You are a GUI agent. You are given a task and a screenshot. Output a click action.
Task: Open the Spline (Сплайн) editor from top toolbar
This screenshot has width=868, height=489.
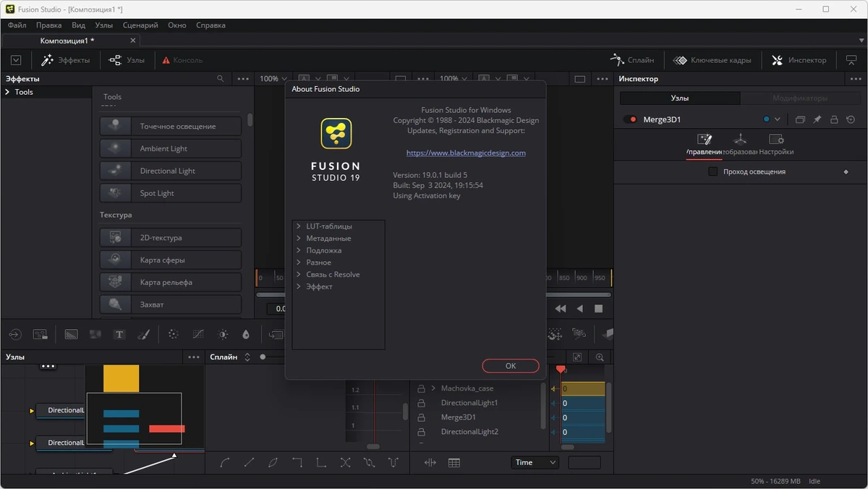pyautogui.click(x=632, y=60)
